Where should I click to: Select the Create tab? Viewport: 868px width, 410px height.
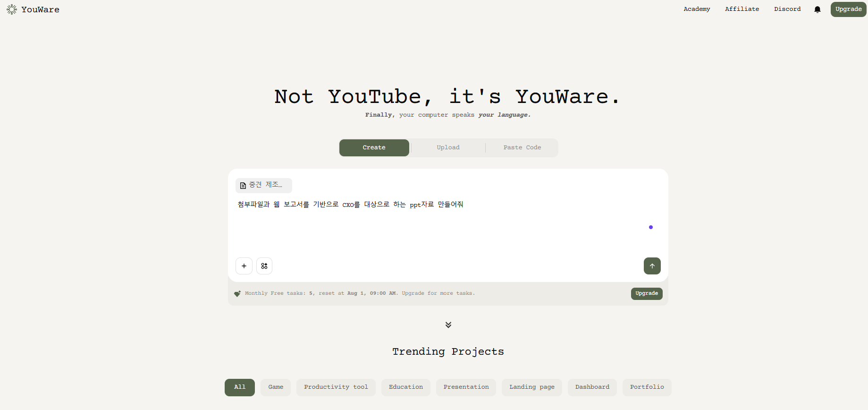(x=374, y=147)
